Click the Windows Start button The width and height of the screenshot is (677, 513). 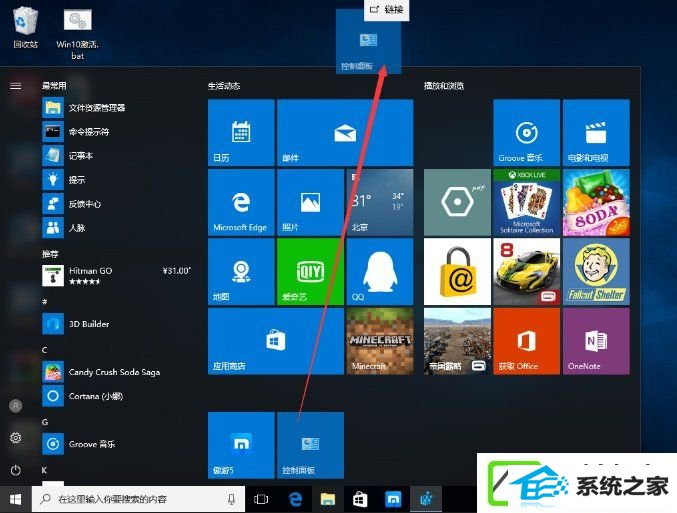(x=16, y=500)
